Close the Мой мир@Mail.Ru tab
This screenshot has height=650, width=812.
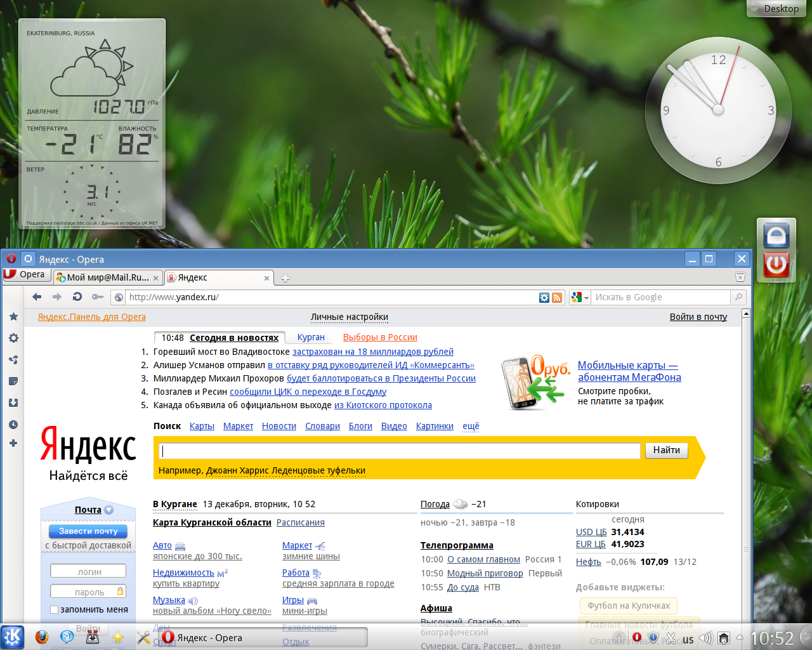(155, 278)
